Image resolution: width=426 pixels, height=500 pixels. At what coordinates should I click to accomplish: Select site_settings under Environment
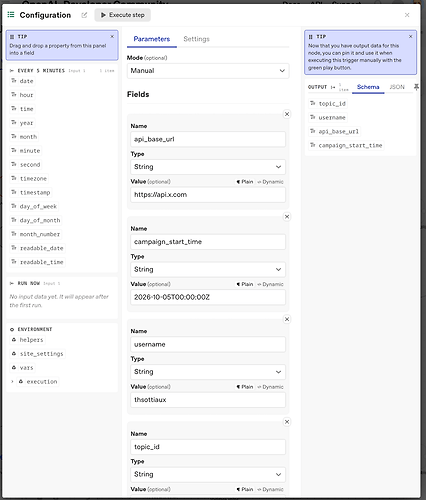tap(37, 354)
